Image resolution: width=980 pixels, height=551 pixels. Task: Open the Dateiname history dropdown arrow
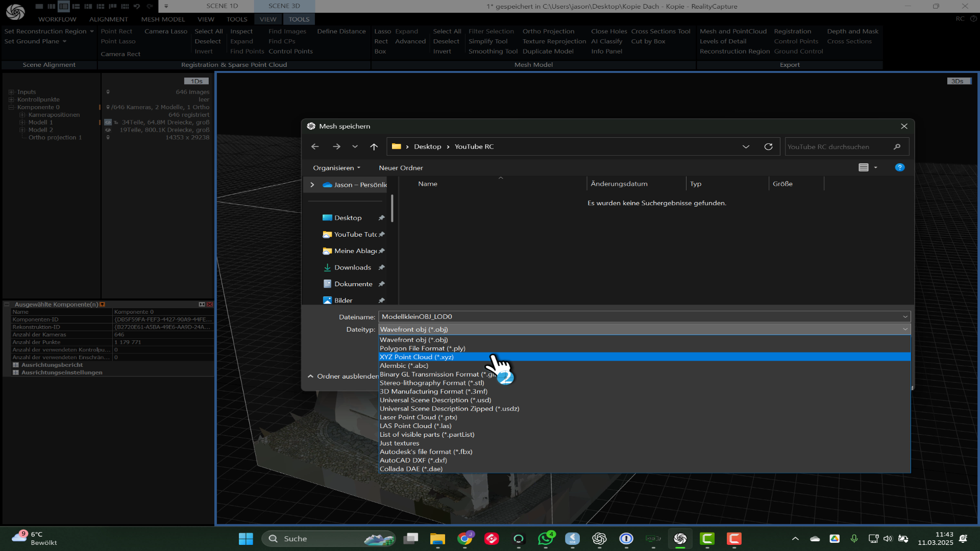pyautogui.click(x=905, y=317)
